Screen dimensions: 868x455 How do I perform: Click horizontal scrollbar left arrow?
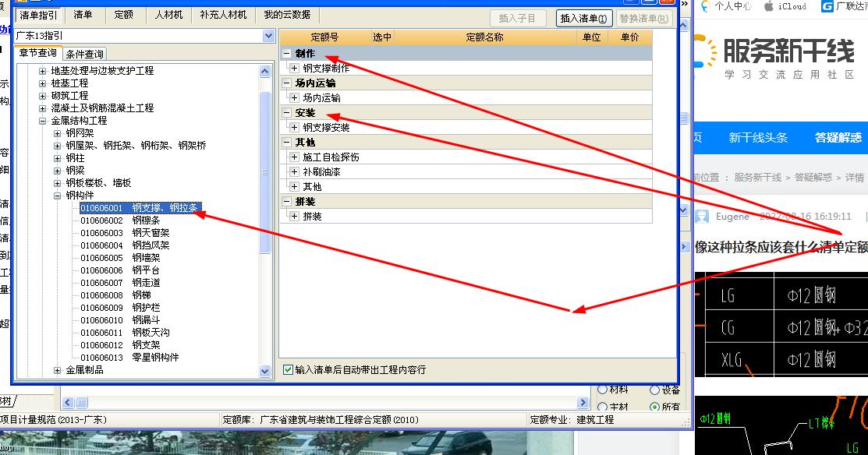(68, 403)
